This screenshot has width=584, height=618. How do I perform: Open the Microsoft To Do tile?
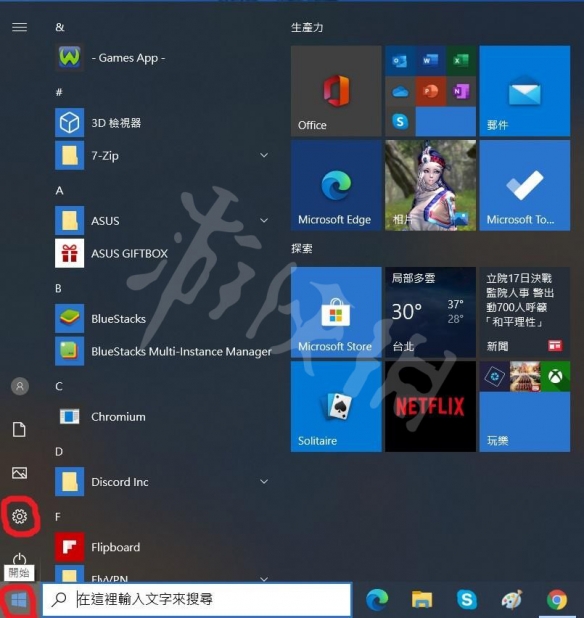(525, 185)
